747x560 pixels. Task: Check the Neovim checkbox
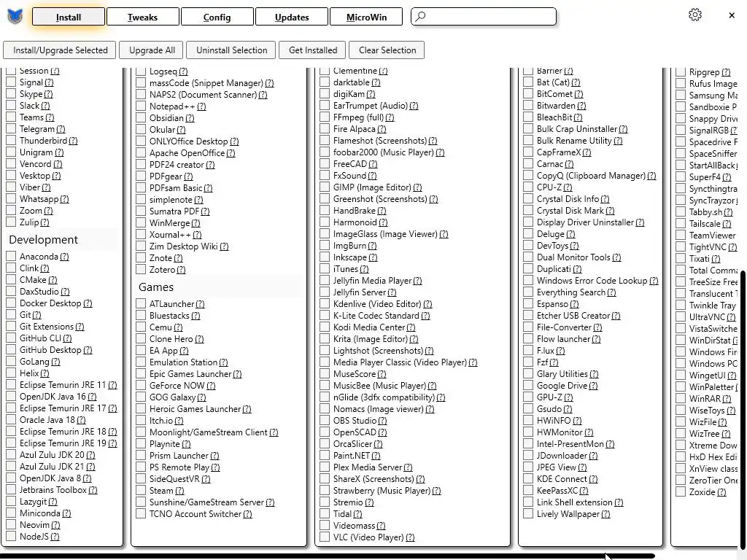(x=11, y=525)
